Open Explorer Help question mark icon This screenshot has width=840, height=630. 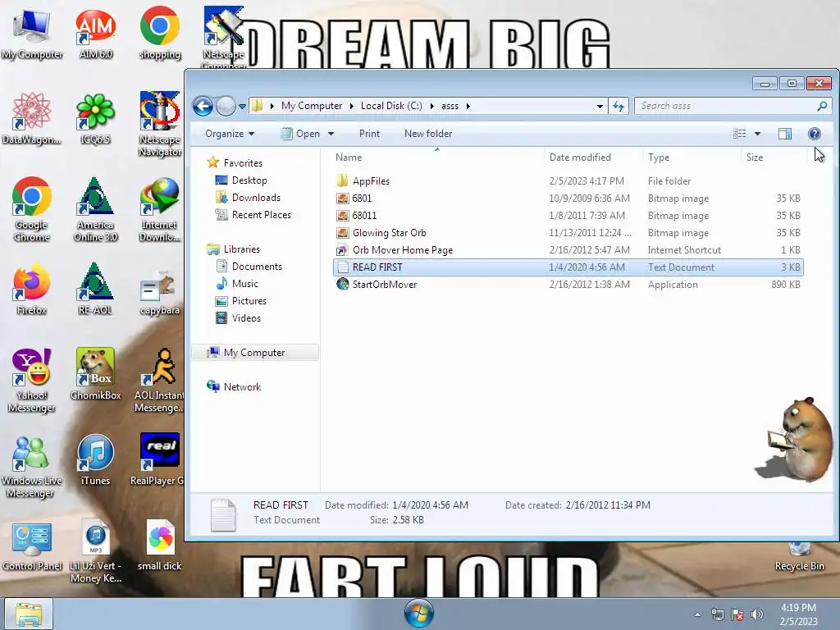click(x=815, y=134)
